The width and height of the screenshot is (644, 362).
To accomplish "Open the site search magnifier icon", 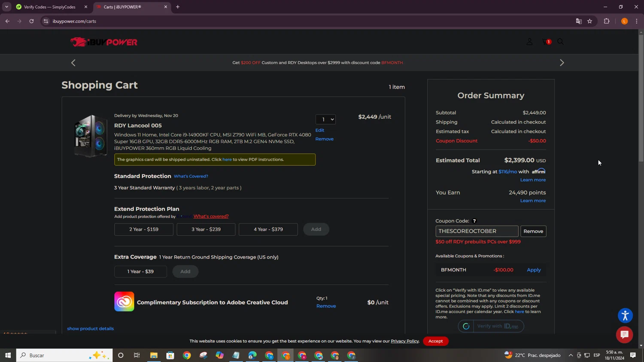I will pos(560,42).
